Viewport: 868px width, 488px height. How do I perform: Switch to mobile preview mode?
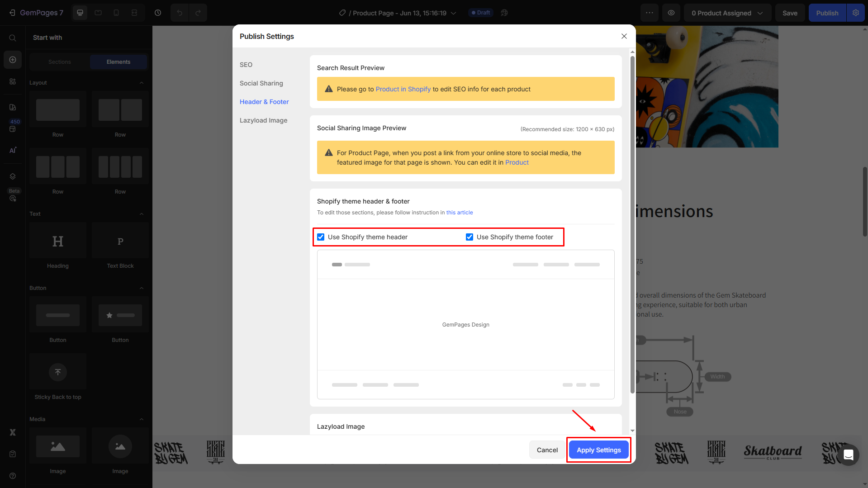(x=116, y=13)
